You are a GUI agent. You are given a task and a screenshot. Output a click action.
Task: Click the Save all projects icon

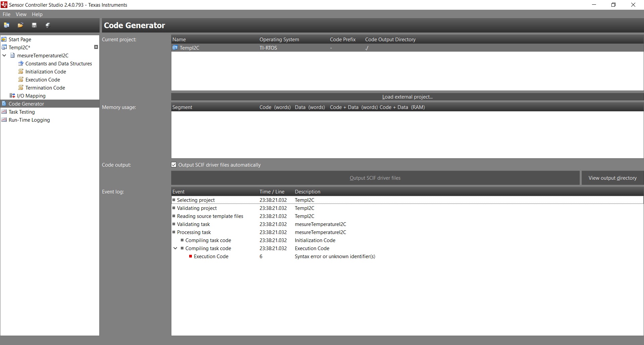click(48, 25)
